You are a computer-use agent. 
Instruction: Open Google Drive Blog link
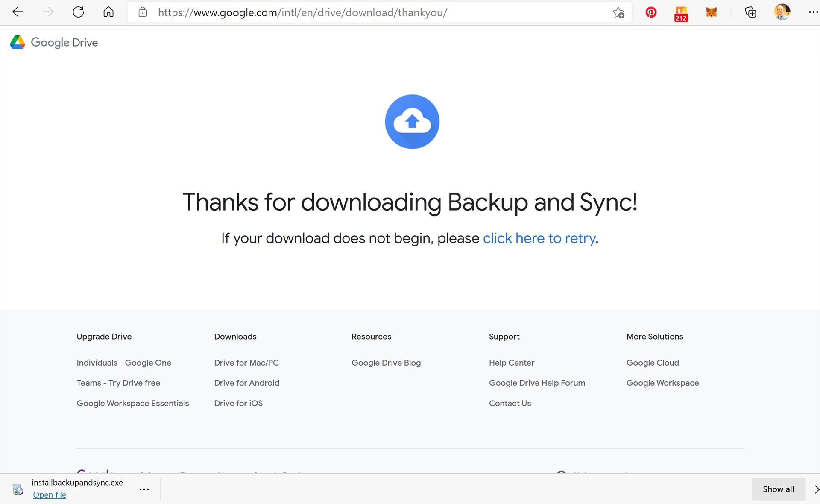coord(386,363)
